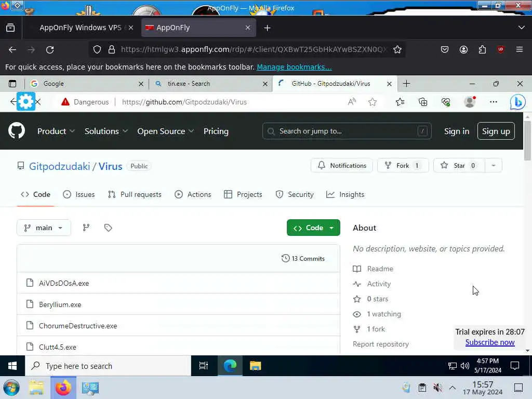532x399 pixels.
Task: Open the green Code dropdown
Action: coord(313,228)
